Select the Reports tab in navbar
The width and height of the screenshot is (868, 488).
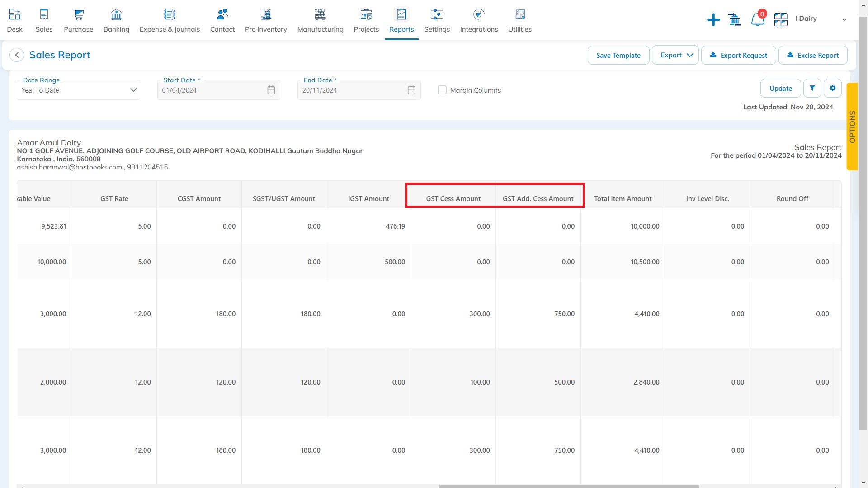click(401, 21)
